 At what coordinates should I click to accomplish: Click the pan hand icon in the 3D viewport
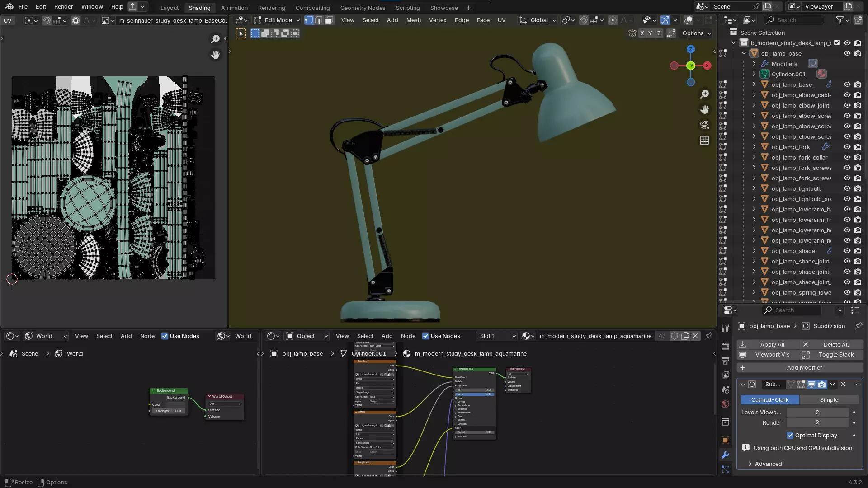(704, 109)
